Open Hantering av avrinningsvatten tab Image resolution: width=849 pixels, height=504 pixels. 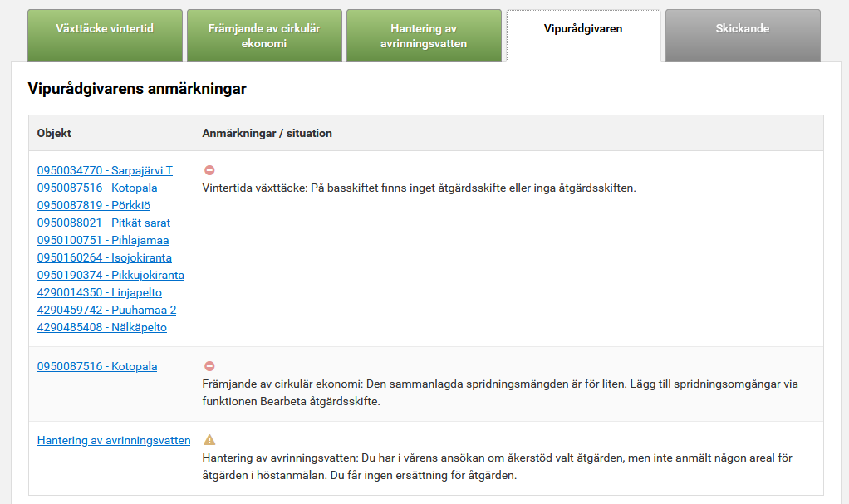click(x=424, y=35)
